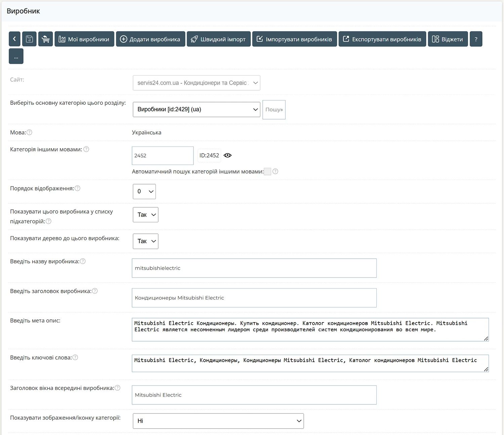
Task: Click the ID:2452 label
Action: click(x=209, y=156)
